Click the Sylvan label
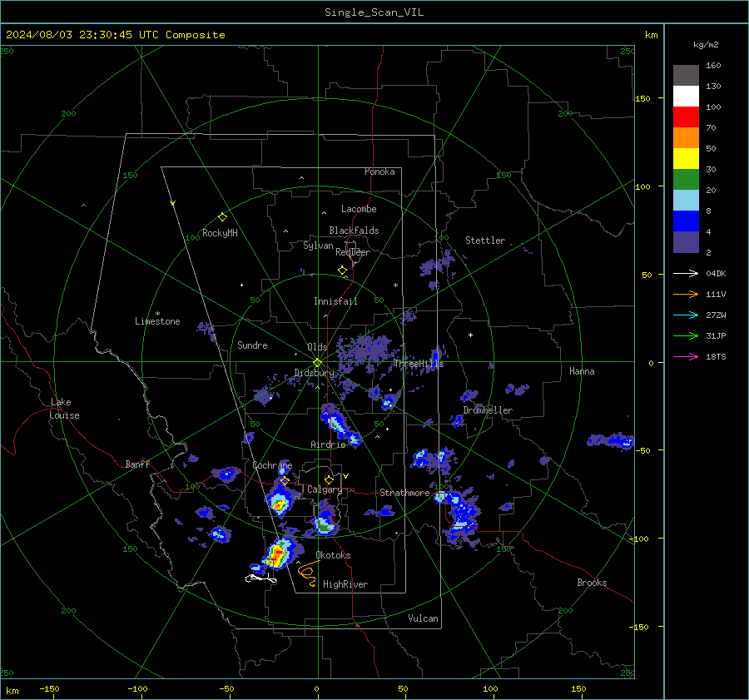Screen dimensions: 749x700 click(x=318, y=246)
